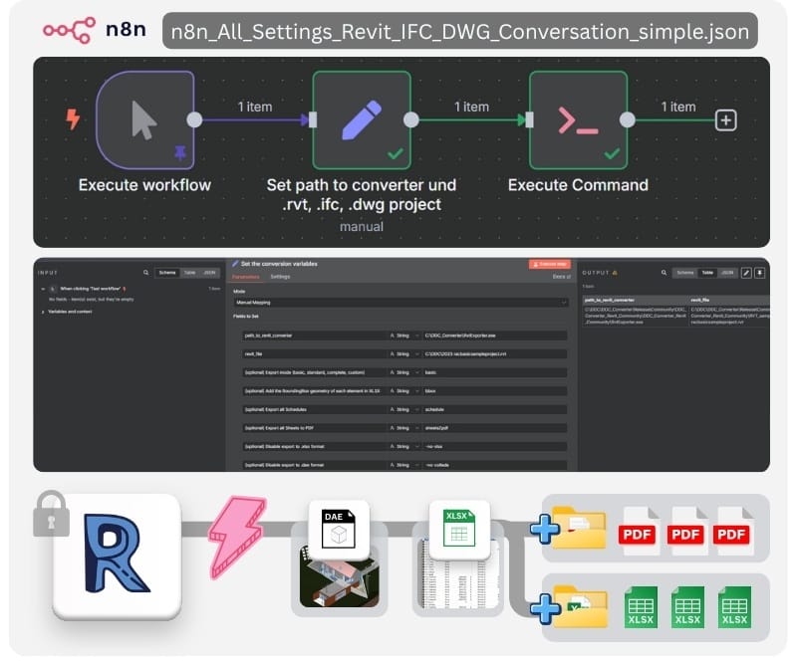This screenshot has height=672, width=797.
Task: Click the add-node plus button after Execute Command
Action: (x=726, y=120)
